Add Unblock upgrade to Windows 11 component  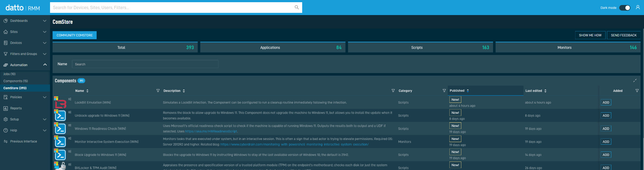pyautogui.click(x=606, y=115)
